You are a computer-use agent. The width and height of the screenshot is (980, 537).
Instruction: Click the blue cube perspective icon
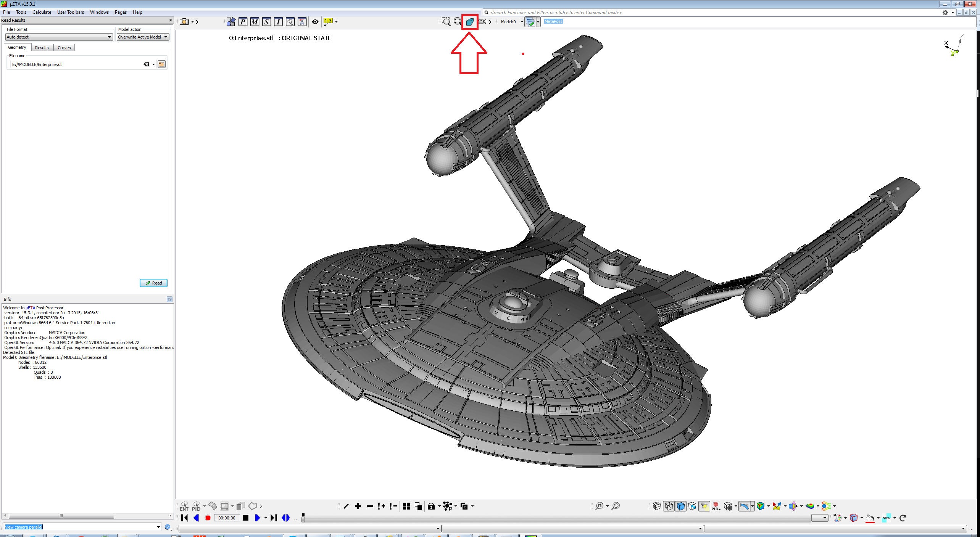point(470,22)
